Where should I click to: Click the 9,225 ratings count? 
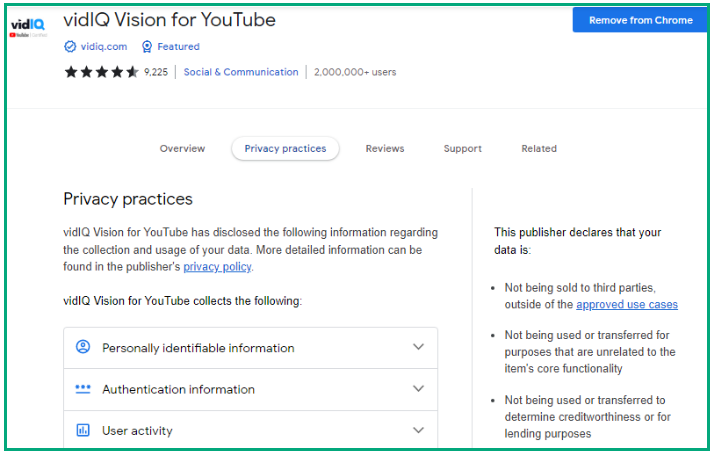(156, 72)
